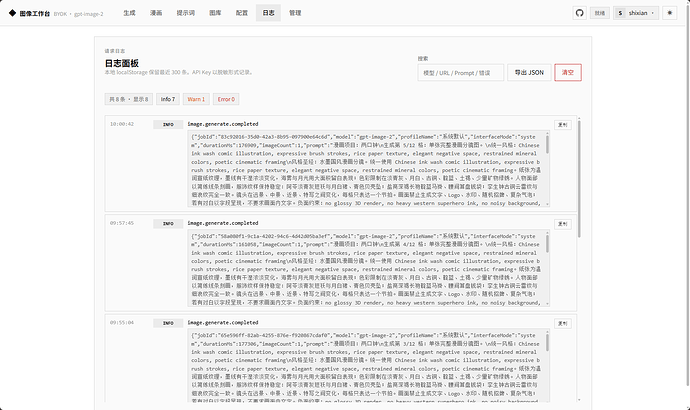Image resolution: width=690 pixels, height=410 pixels.
Task: Copy the 10:00:42 log entry
Action: pos(562,124)
